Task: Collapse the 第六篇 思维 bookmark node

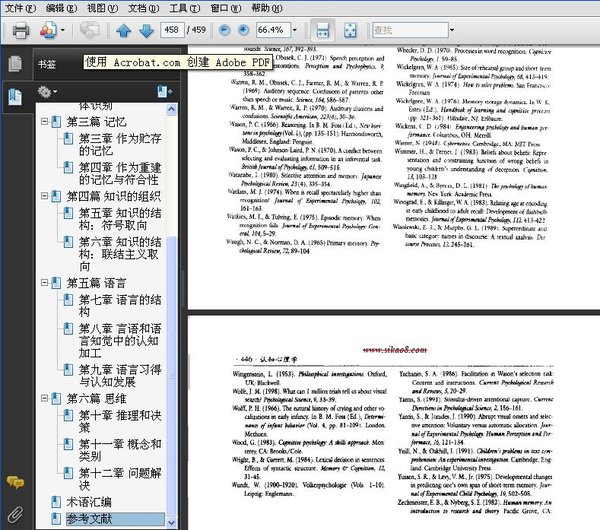Action: [44, 398]
